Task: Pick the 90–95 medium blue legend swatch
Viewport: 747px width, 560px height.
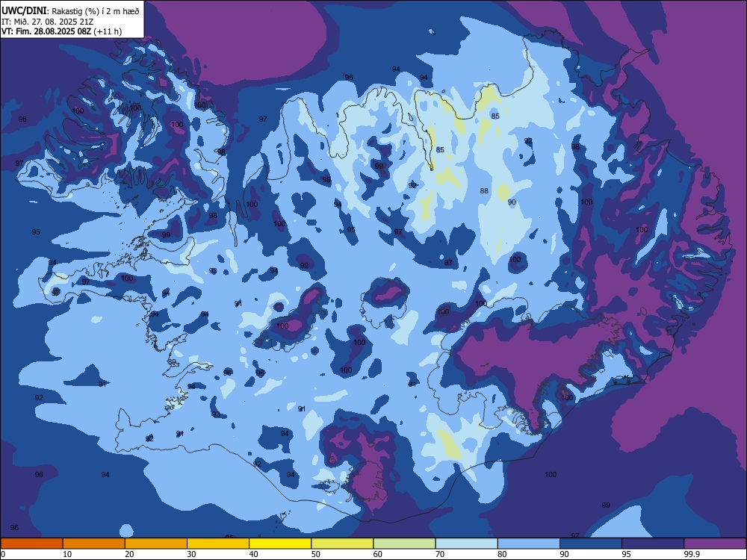Action: (x=591, y=544)
